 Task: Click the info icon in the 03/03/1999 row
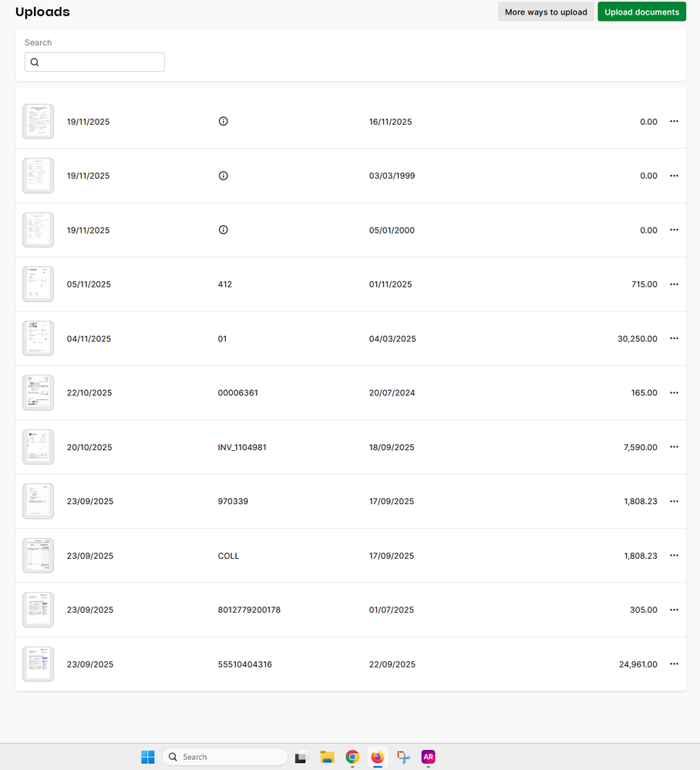click(x=224, y=176)
